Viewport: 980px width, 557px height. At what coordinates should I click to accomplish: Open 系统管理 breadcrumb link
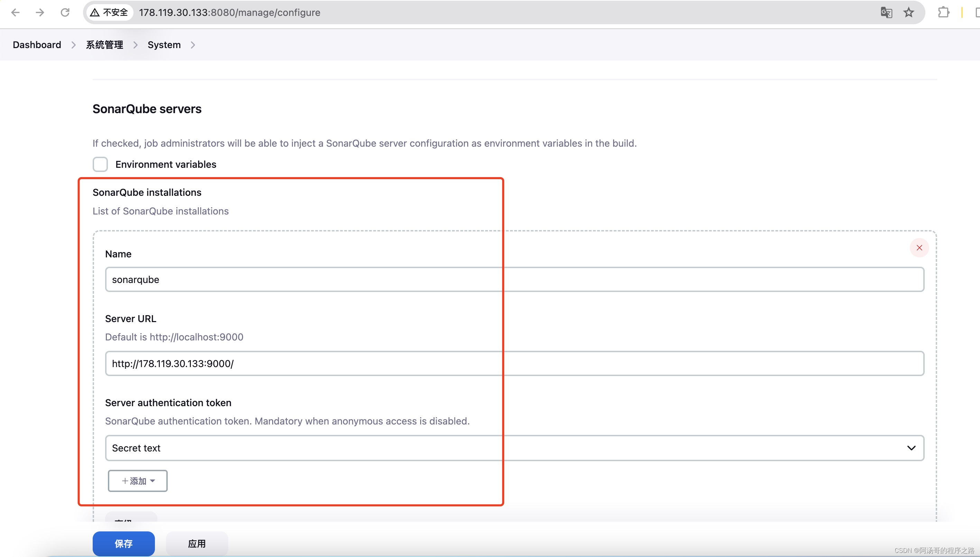(x=104, y=45)
